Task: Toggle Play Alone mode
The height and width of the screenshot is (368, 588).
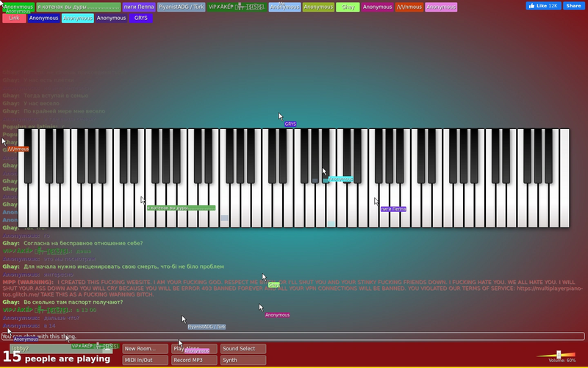Action: coord(194,349)
